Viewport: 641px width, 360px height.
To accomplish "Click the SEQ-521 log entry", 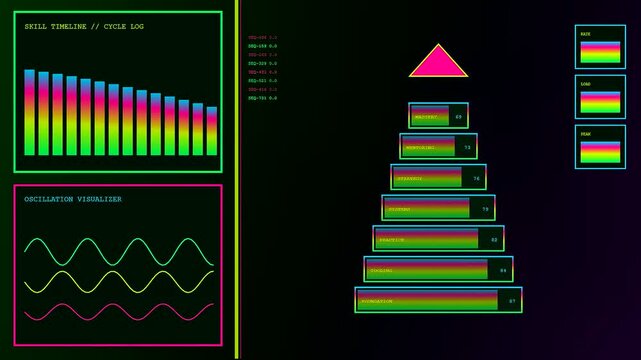I will click(x=262, y=80).
